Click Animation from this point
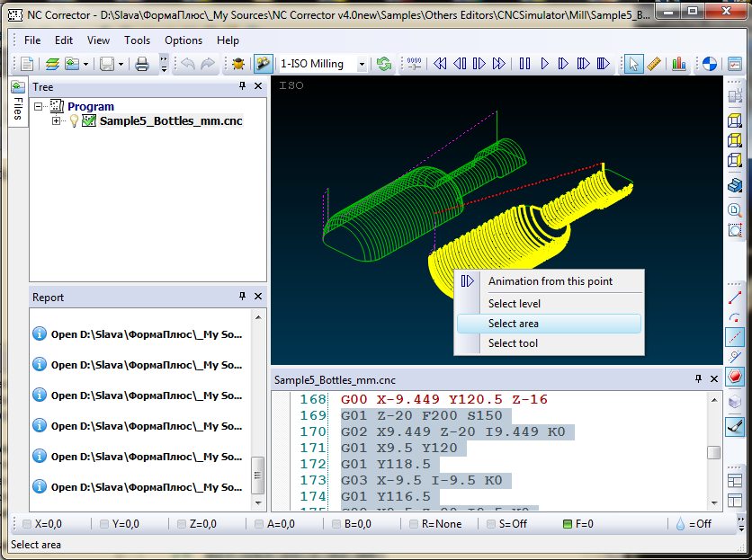 pyautogui.click(x=550, y=281)
